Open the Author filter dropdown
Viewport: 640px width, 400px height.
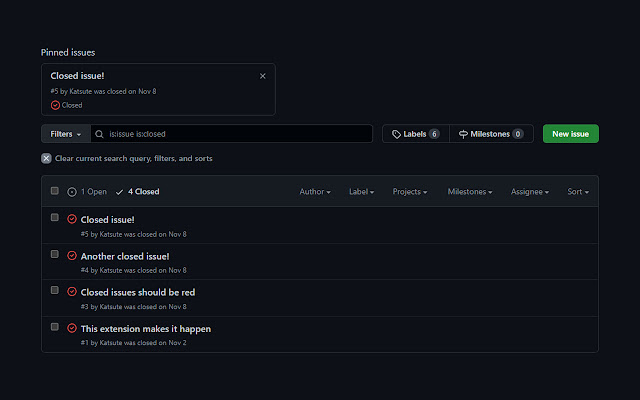coord(315,192)
